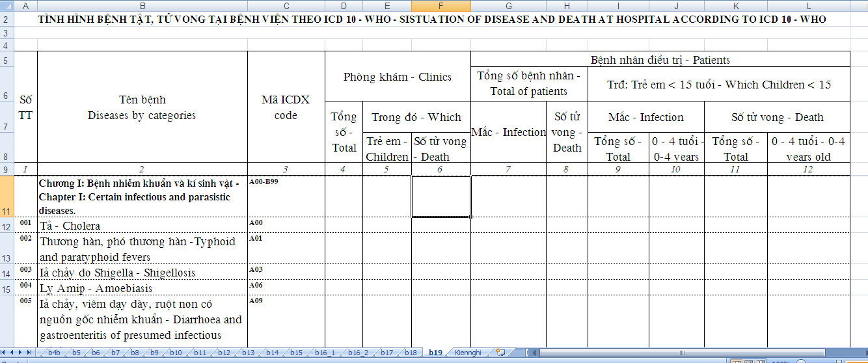Select column B header

(142, 6)
